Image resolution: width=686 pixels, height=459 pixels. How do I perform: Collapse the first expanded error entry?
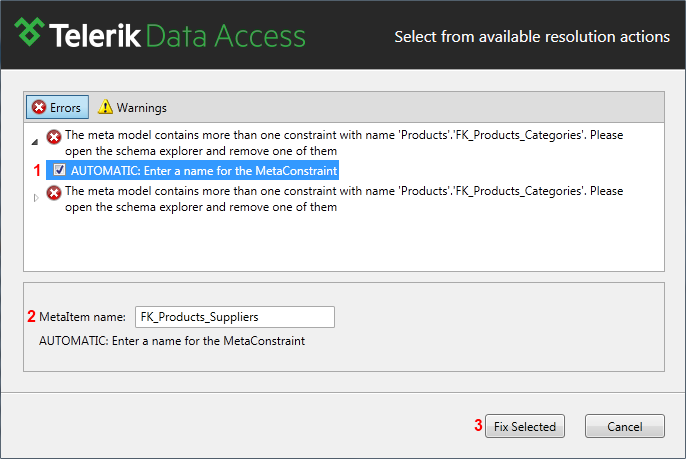coord(35,142)
